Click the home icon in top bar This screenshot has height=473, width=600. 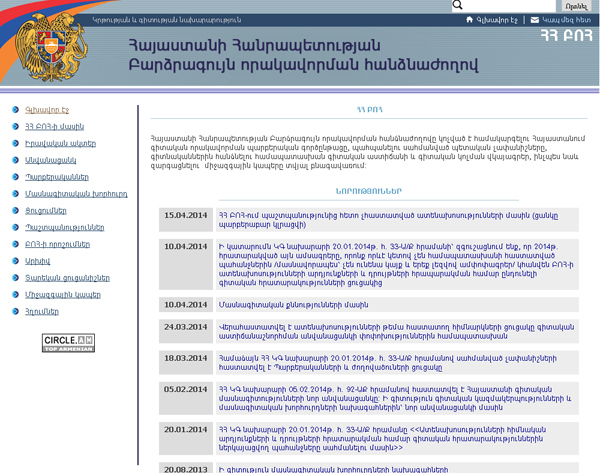[x=470, y=19]
